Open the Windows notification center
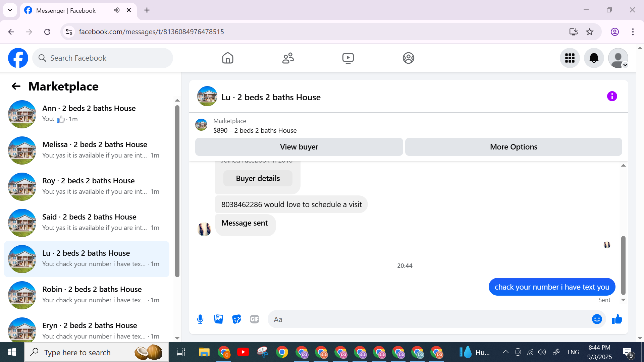 pos(628,352)
